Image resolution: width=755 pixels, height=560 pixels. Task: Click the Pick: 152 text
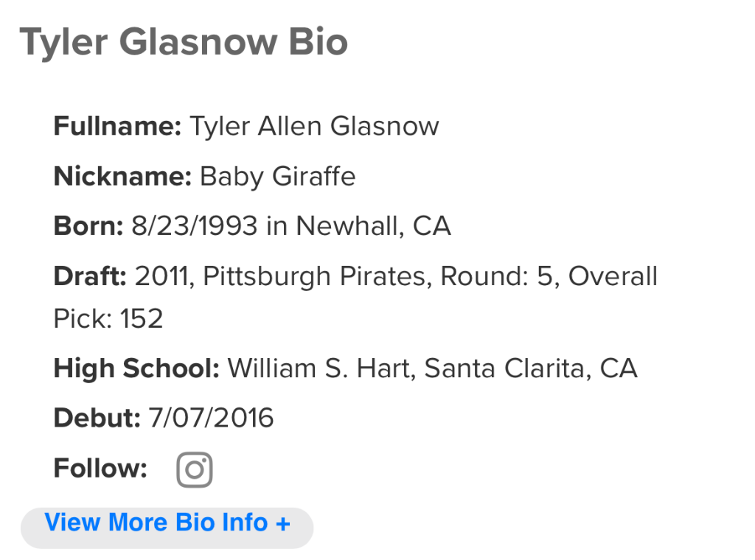[x=108, y=318]
